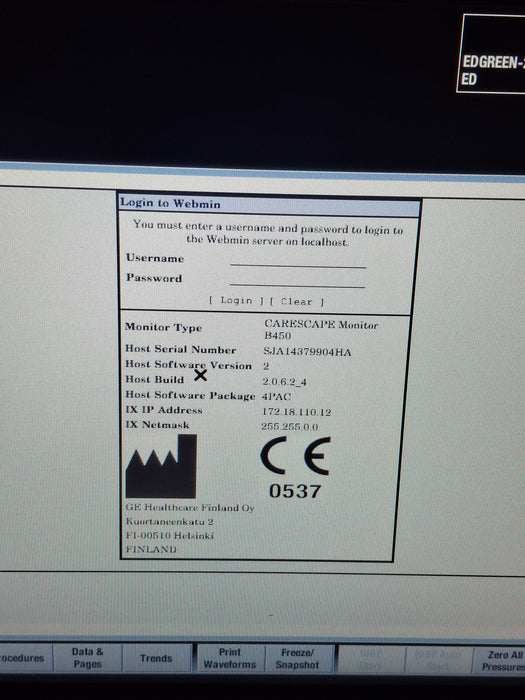The image size is (525, 700).
Task: Open the Procedures menu
Action: [x=25, y=658]
